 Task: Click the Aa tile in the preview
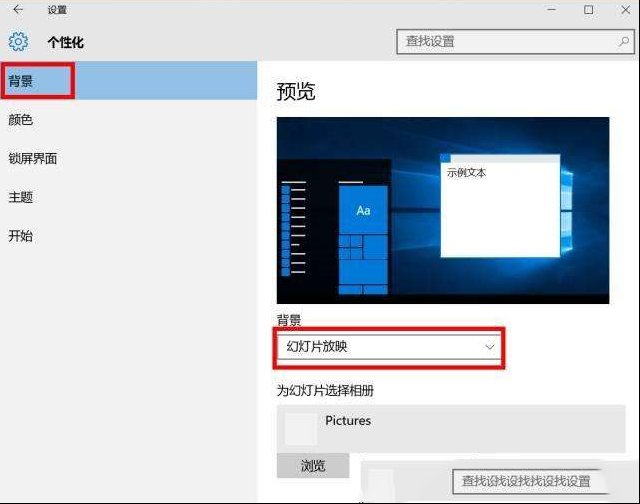point(363,210)
